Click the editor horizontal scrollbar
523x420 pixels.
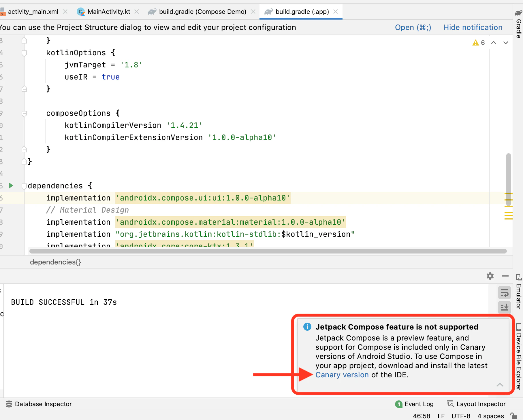coord(268,251)
